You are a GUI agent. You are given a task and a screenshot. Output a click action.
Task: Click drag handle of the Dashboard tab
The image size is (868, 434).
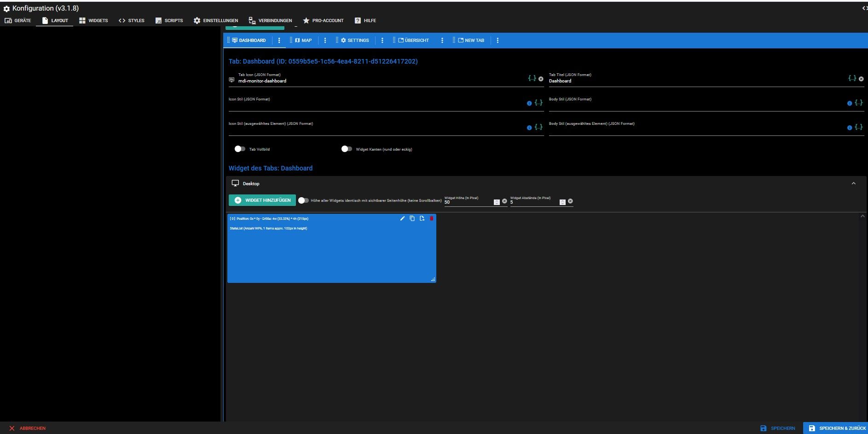(229, 41)
